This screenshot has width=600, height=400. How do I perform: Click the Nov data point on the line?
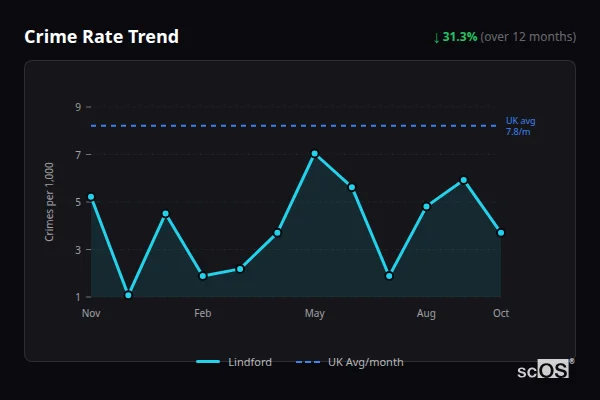tap(91, 197)
